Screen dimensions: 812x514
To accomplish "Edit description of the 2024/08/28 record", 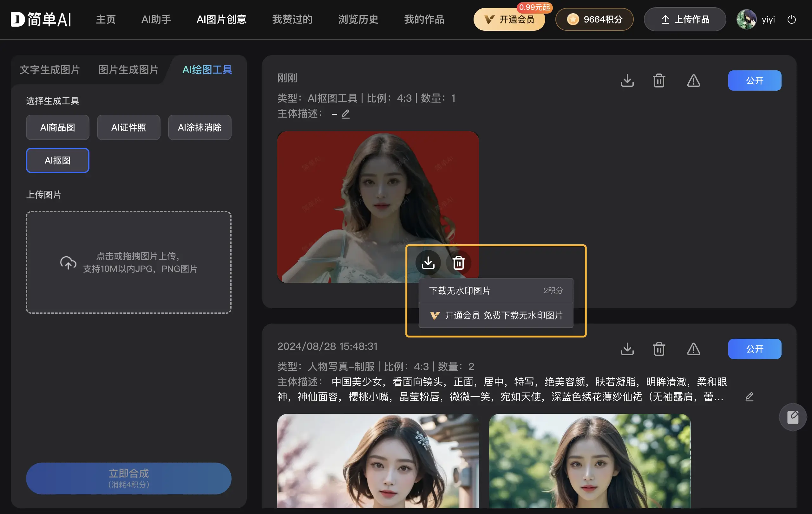I will tap(749, 397).
